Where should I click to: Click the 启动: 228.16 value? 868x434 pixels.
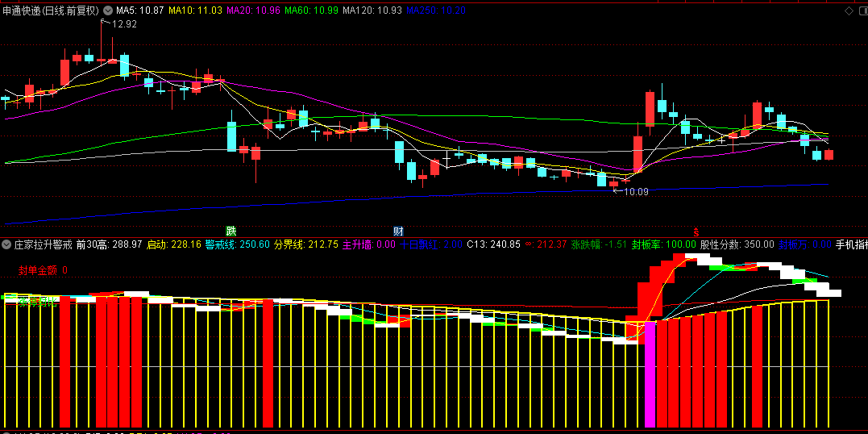pyautogui.click(x=173, y=244)
